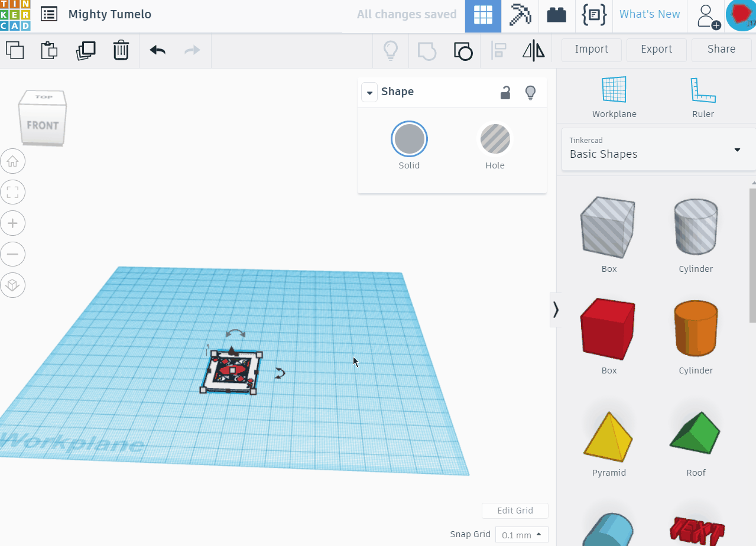Hide the shape using the lightbulb icon
This screenshot has width=756, height=546.
coord(530,92)
